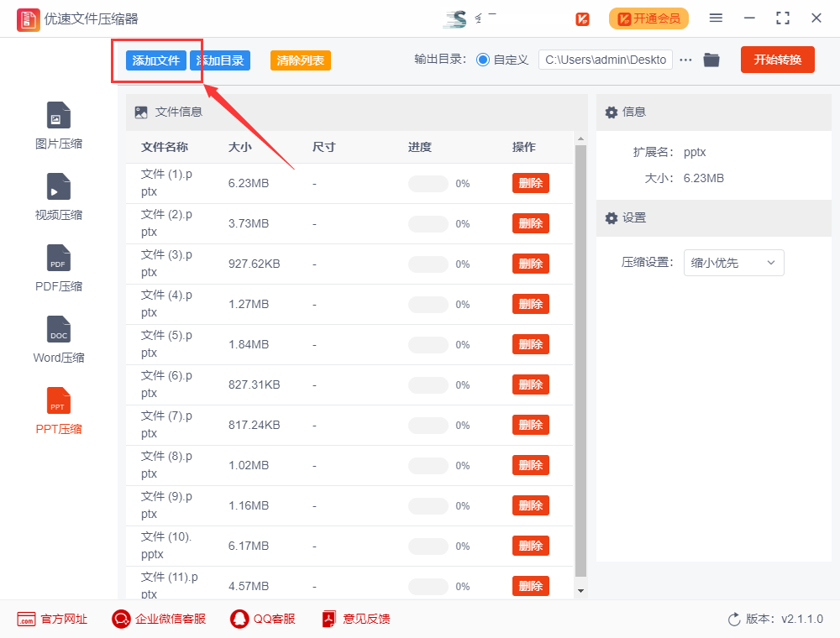840x638 pixels.
Task: Click the output path input field
Action: pyautogui.click(x=606, y=60)
